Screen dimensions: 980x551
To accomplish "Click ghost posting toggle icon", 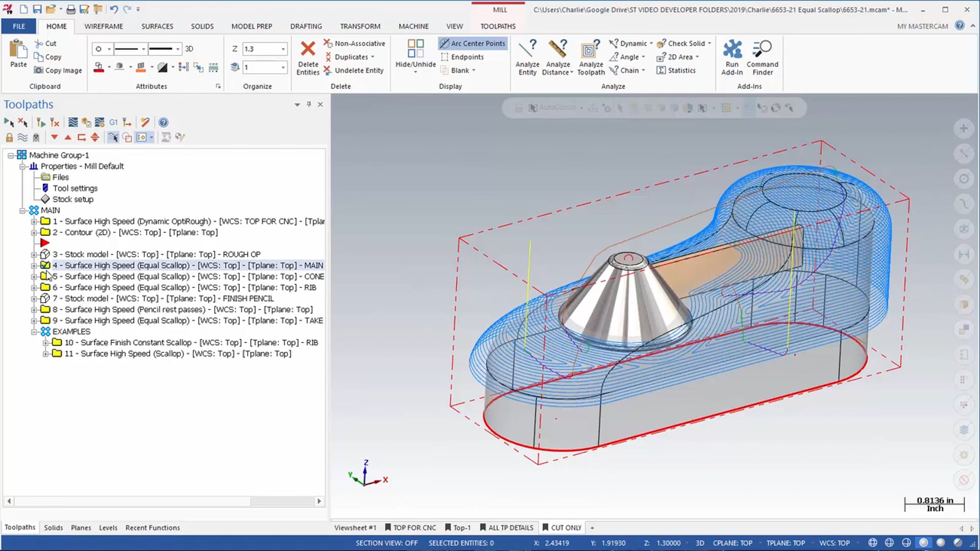I will tap(36, 137).
